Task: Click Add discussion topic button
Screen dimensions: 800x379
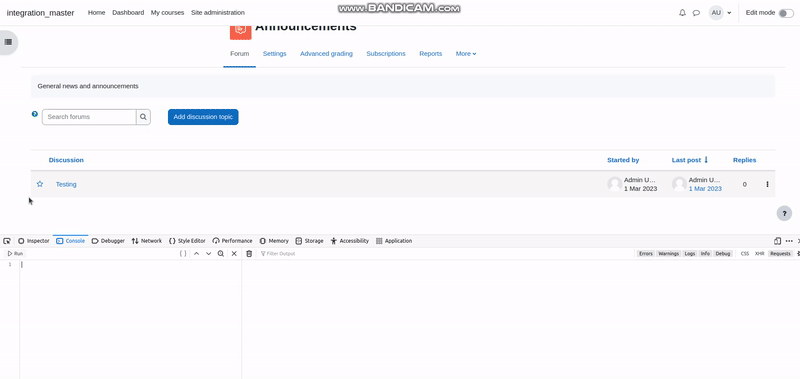Action: tap(203, 117)
